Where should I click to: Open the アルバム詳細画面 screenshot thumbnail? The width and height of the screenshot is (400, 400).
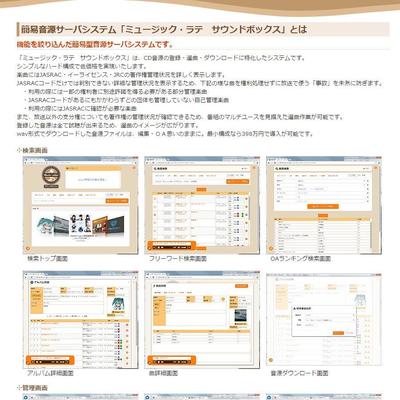[80, 319]
